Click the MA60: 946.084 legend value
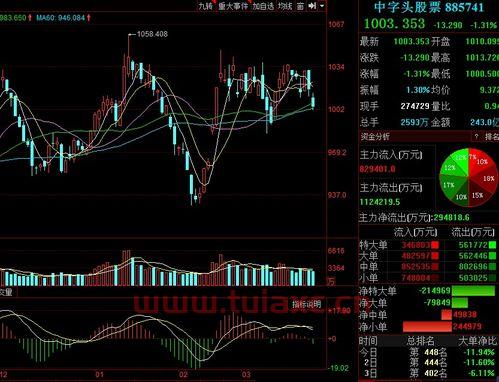Screen dimensions: 499x382 click(61, 18)
